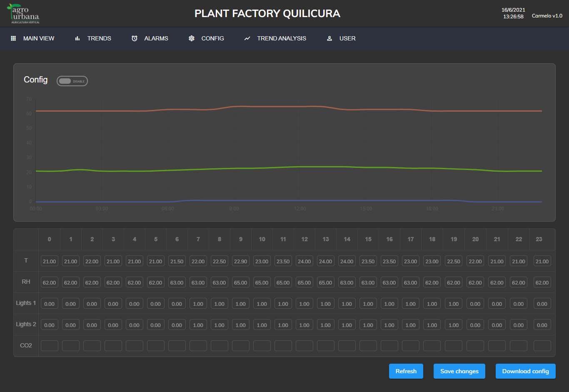This screenshot has height=392, width=569.
Task: Click the Lights 2 row label
Action: (26, 324)
